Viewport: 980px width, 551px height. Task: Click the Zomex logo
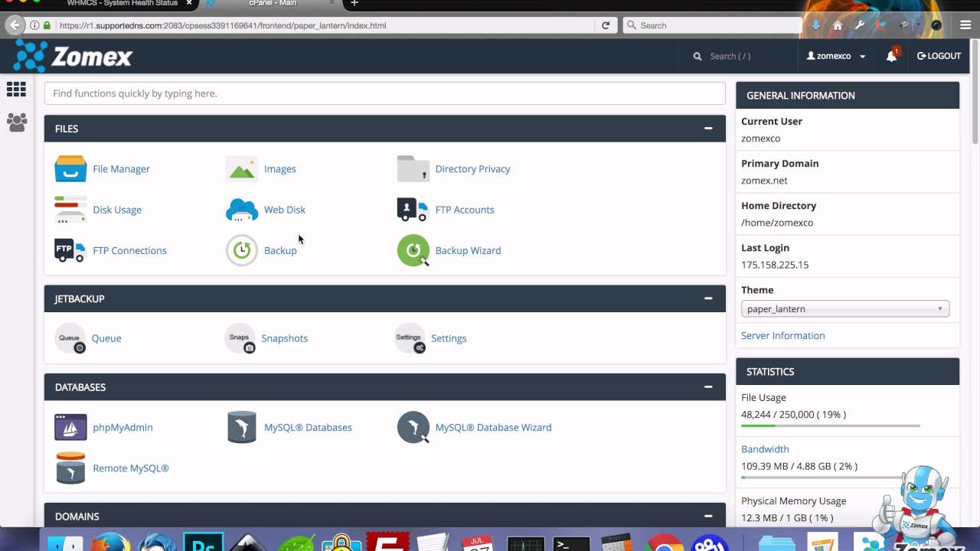point(73,56)
